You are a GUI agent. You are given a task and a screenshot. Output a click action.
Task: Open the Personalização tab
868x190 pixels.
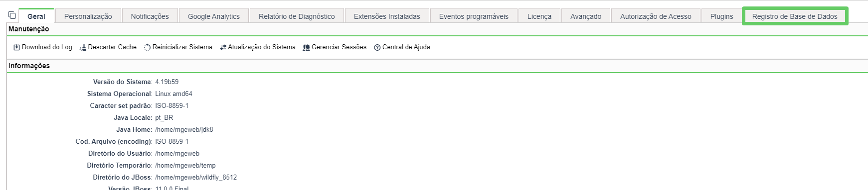click(x=88, y=16)
